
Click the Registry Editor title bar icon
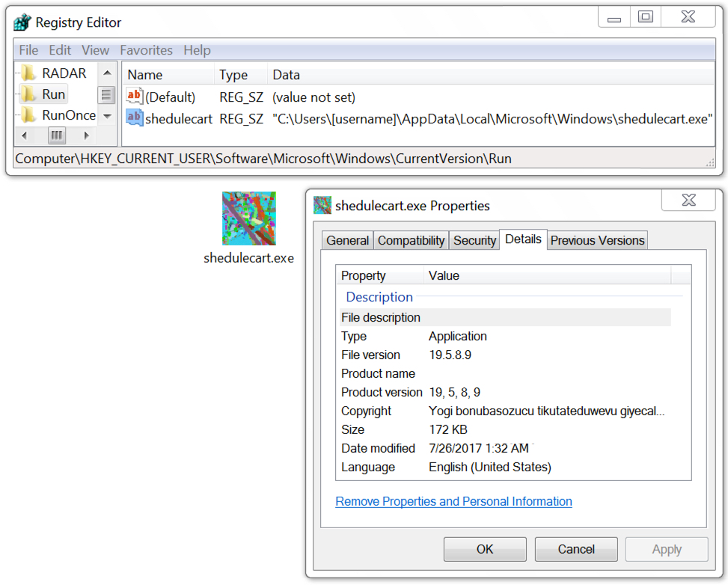coord(22,22)
